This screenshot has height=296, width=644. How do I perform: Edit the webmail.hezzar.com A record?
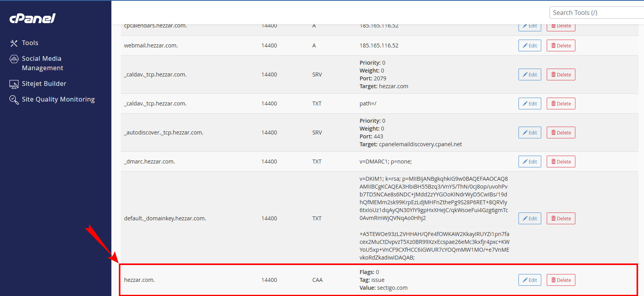click(529, 45)
